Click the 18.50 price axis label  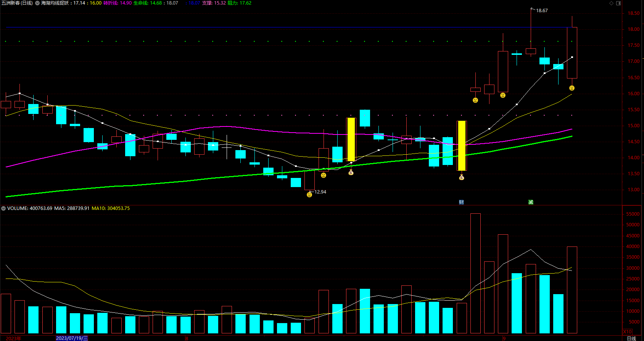point(634,13)
